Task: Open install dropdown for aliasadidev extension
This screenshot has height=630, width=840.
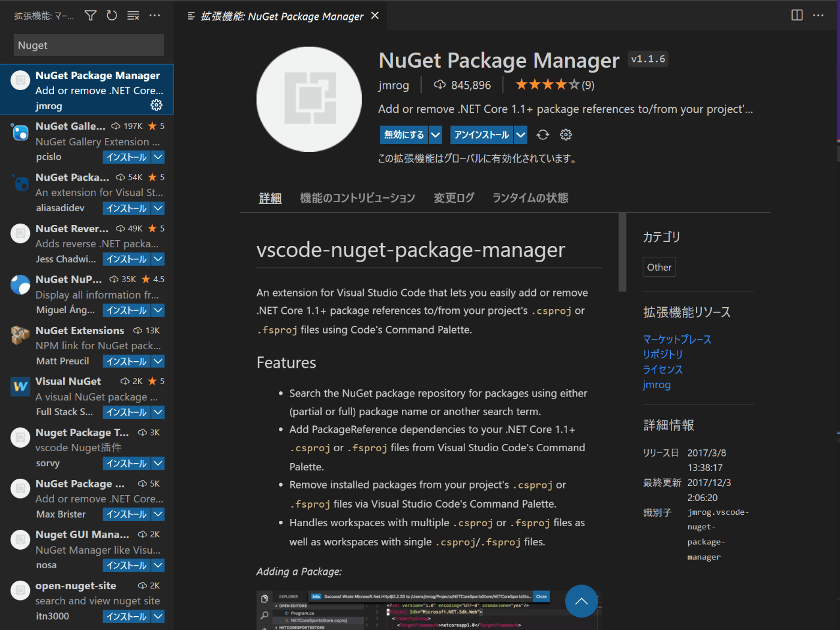Action: click(x=158, y=208)
